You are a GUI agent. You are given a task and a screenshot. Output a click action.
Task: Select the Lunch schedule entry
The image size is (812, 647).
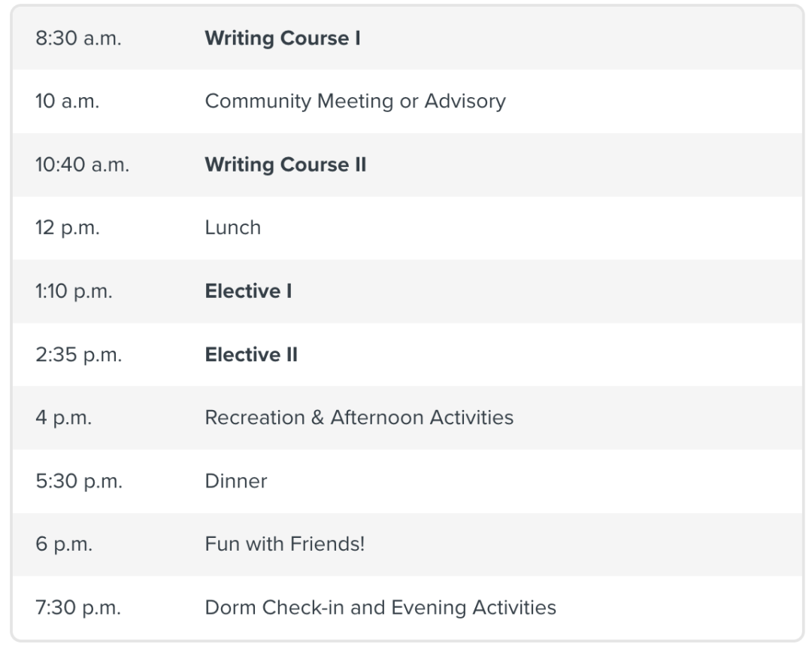(x=232, y=227)
